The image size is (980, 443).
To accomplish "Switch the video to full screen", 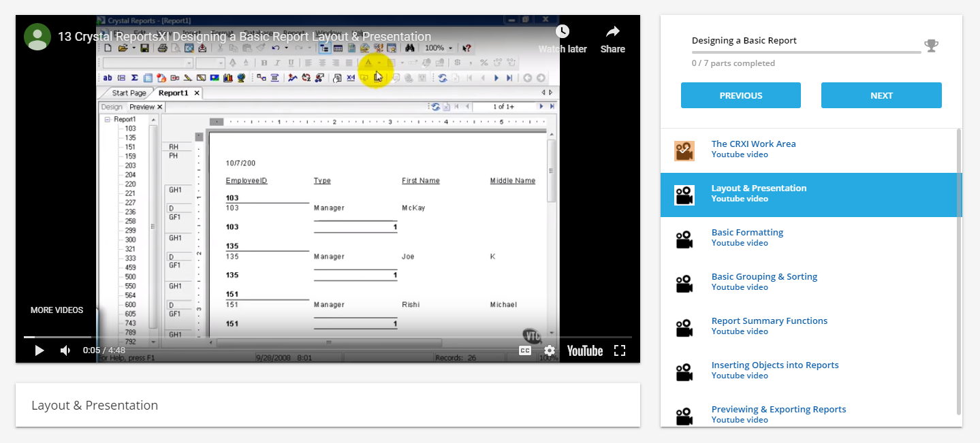I will coord(620,350).
